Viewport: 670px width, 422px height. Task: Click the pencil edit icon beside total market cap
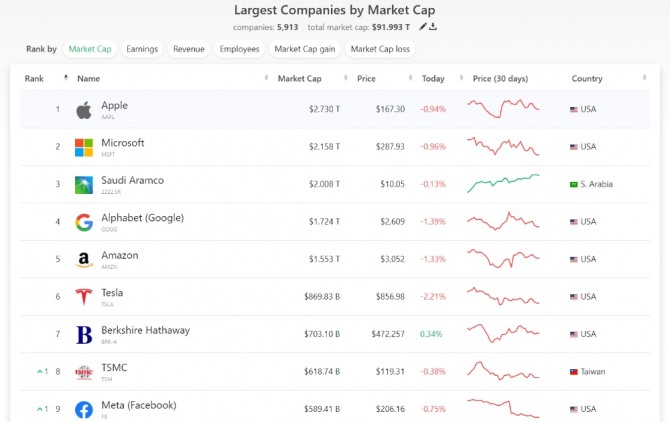[x=423, y=27]
